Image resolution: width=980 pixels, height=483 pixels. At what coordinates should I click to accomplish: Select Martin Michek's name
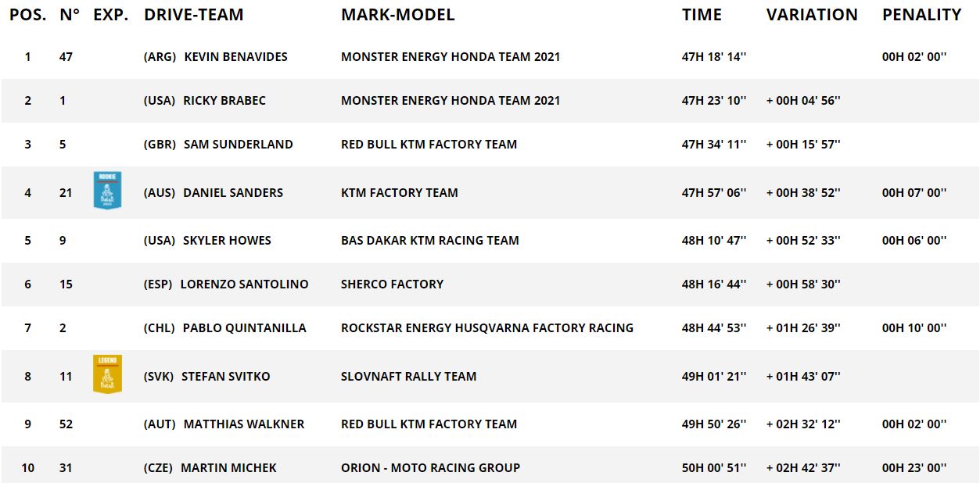point(228,468)
